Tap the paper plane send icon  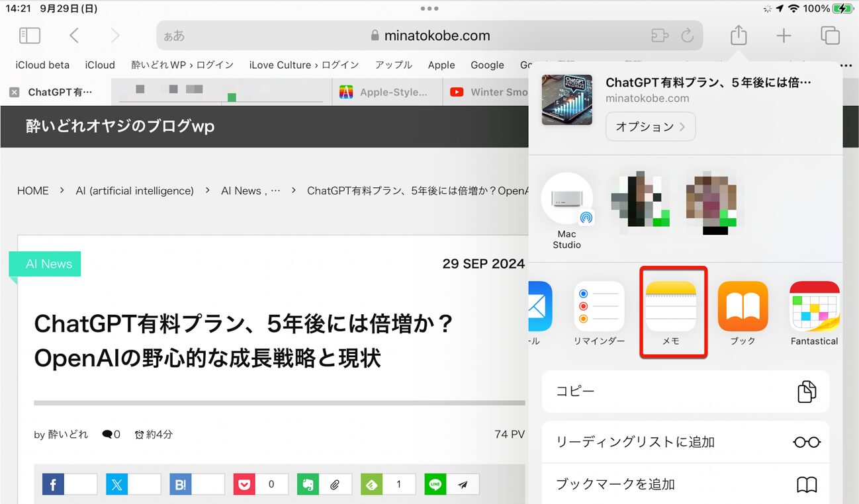tap(463, 484)
